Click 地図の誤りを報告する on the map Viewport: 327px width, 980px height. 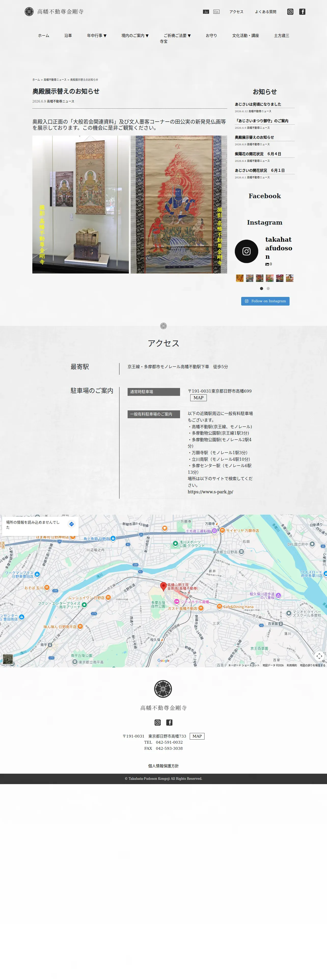pos(312,665)
